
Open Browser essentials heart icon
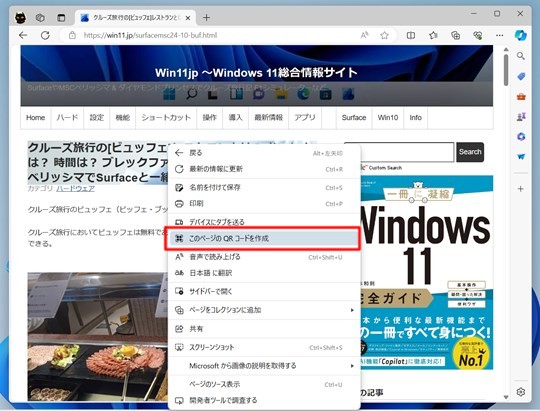(x=478, y=35)
